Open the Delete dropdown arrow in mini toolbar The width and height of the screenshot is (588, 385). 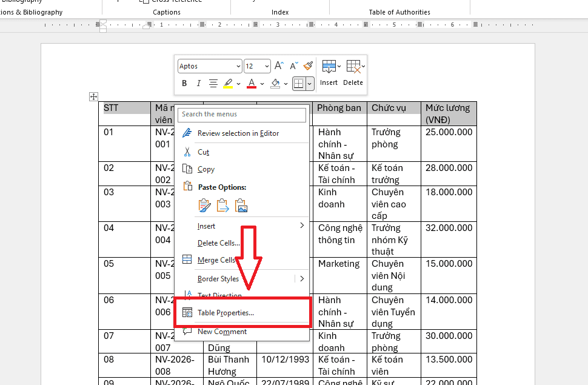point(363,67)
